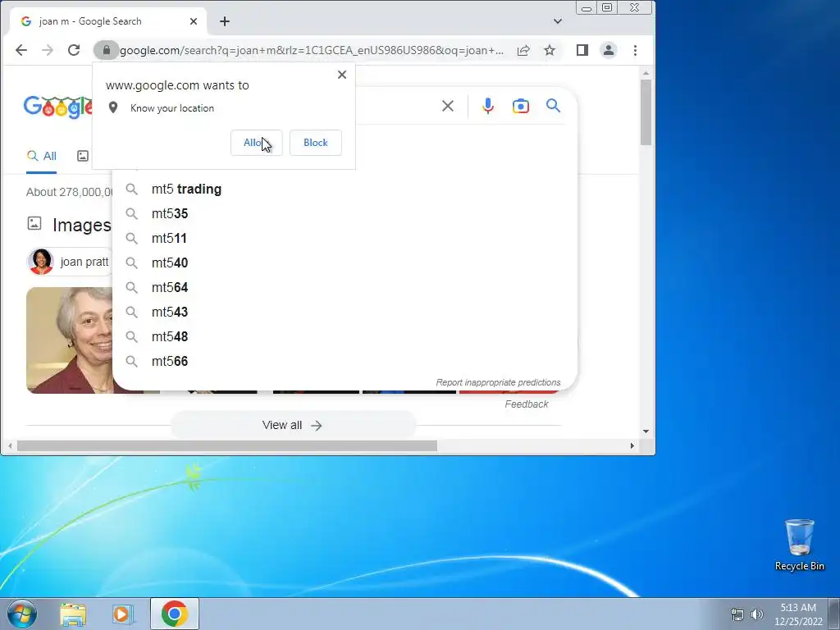
Task: Click the address bar URL field
Action: 311,50
